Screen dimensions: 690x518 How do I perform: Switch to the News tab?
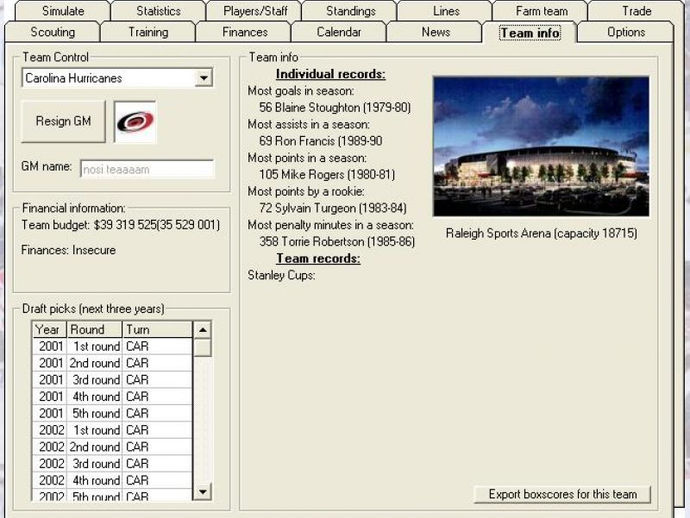436,32
